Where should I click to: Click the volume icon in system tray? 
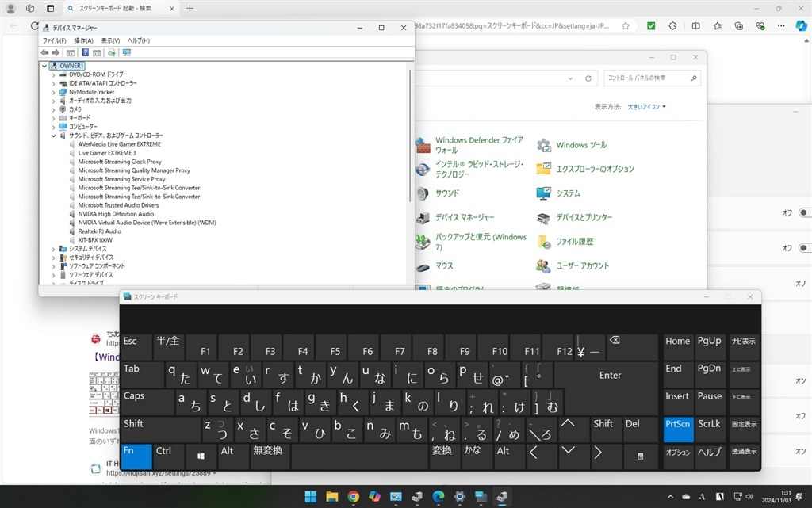click(x=749, y=497)
